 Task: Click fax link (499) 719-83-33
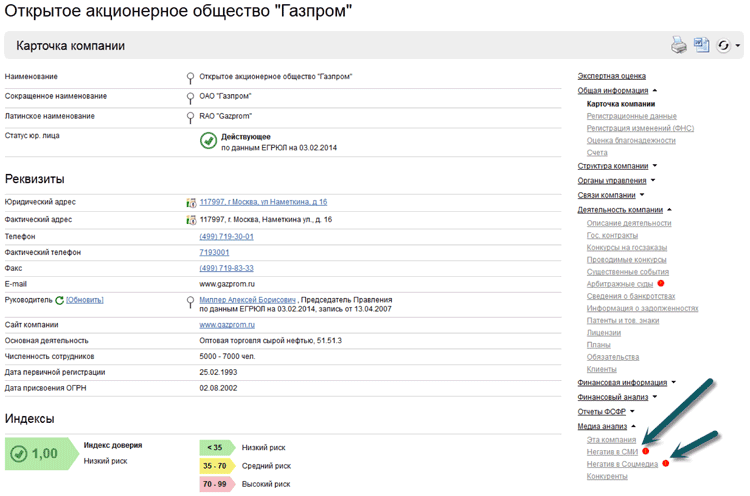click(226, 268)
